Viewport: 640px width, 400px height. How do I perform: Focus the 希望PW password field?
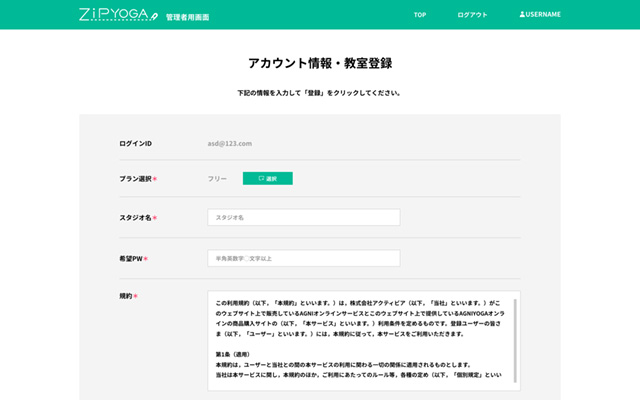(303, 258)
